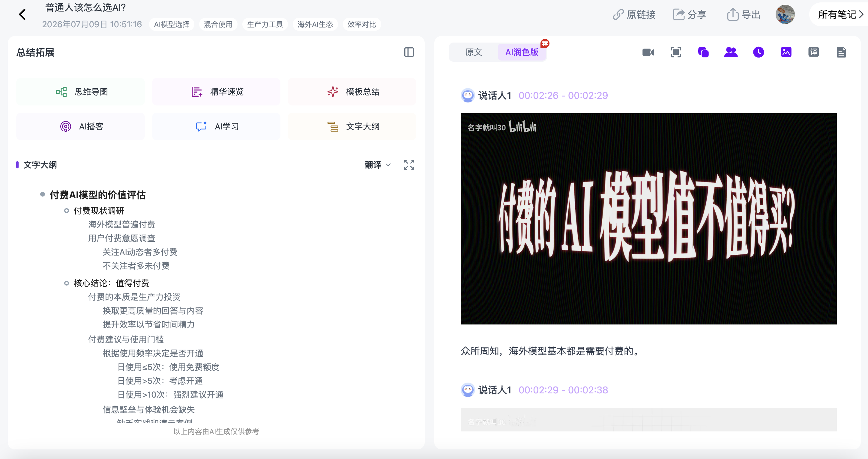Select the 混合使用 tag
Image resolution: width=868 pixels, height=459 pixels.
[x=218, y=24]
